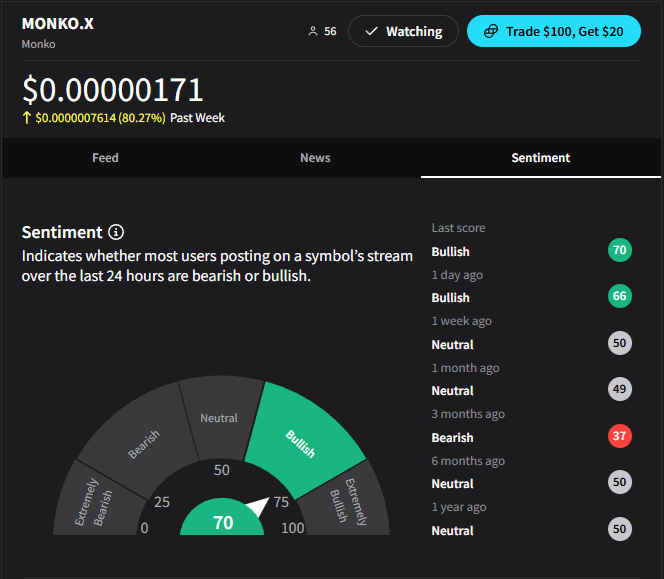Click the watcher count 56
664x579 pixels.
click(330, 31)
